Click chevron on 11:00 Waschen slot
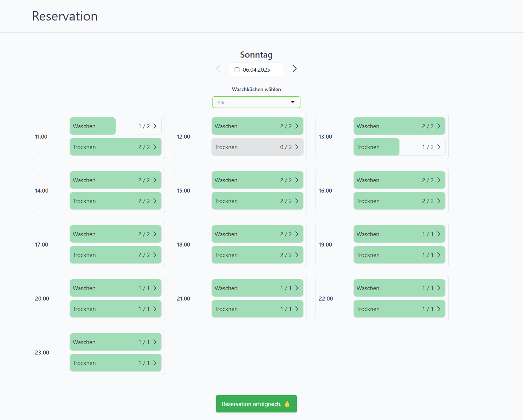This screenshot has width=523, height=420. tap(155, 126)
